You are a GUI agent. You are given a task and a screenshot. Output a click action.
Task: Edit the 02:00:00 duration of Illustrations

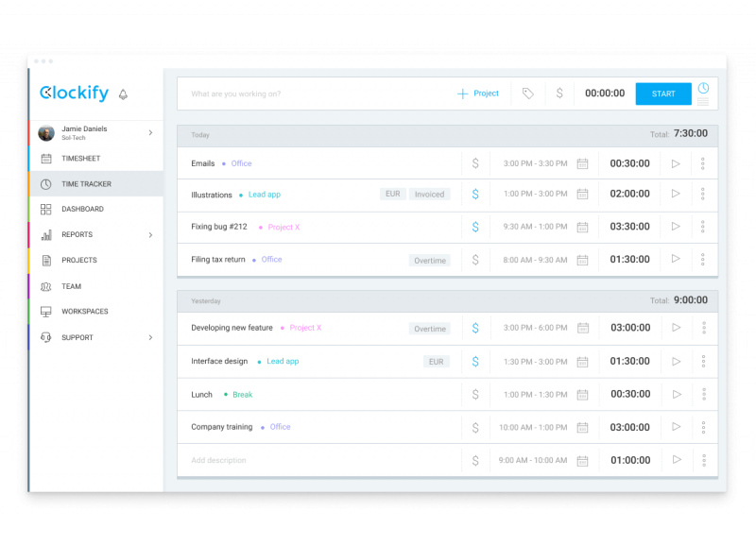click(x=629, y=194)
